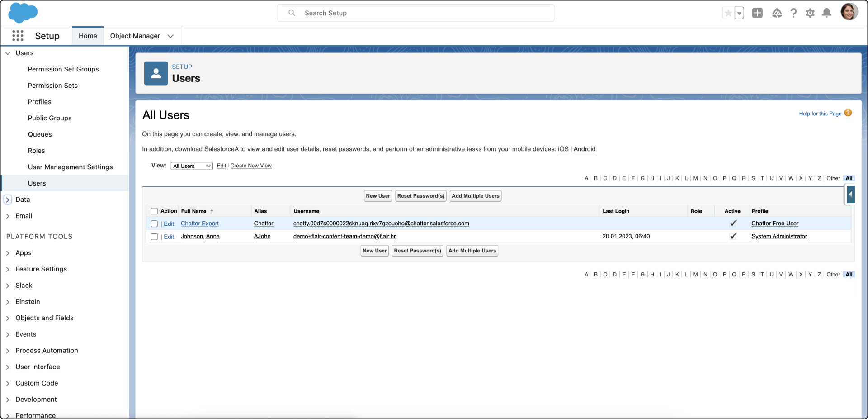Viewport: 868px width, 419px height.
Task: Click the user profile avatar
Action: tap(849, 12)
